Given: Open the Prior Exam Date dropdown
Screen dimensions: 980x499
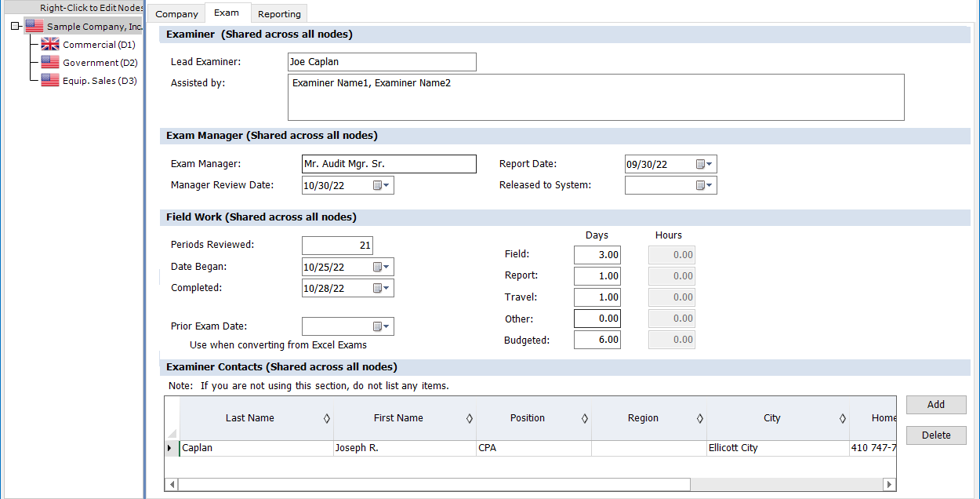Looking at the screenshot, I should 381,327.
